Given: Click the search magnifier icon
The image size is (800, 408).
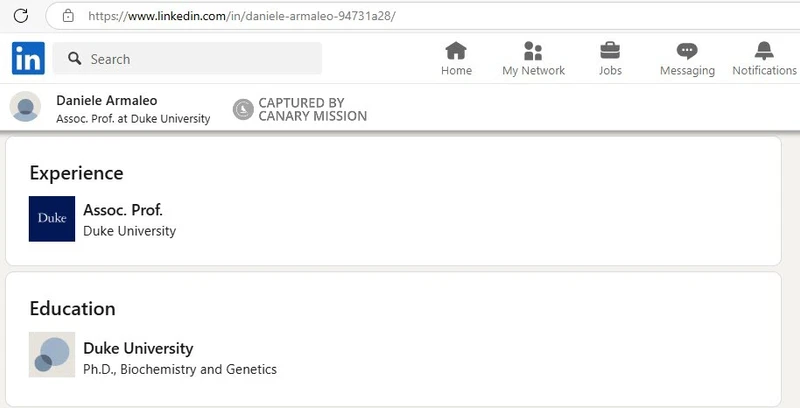Looking at the screenshot, I should pos(75,58).
